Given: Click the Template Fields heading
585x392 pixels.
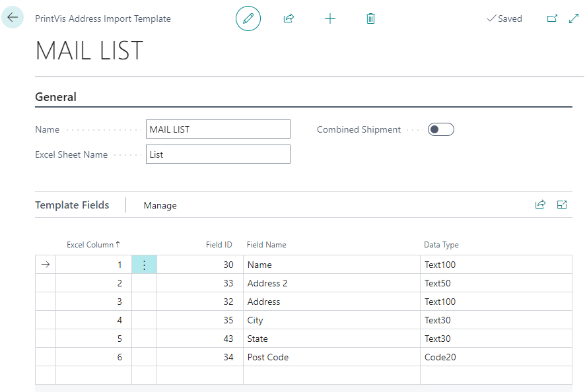Looking at the screenshot, I should (x=72, y=205).
